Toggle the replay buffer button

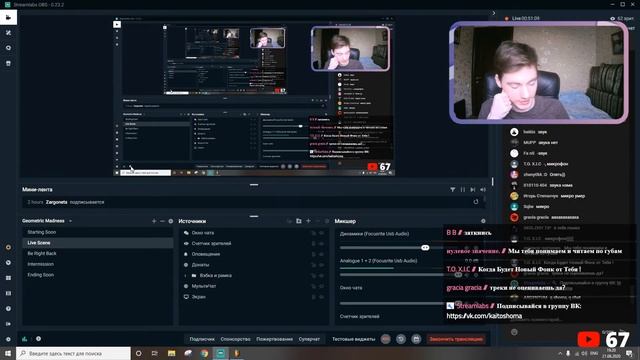[401, 339]
